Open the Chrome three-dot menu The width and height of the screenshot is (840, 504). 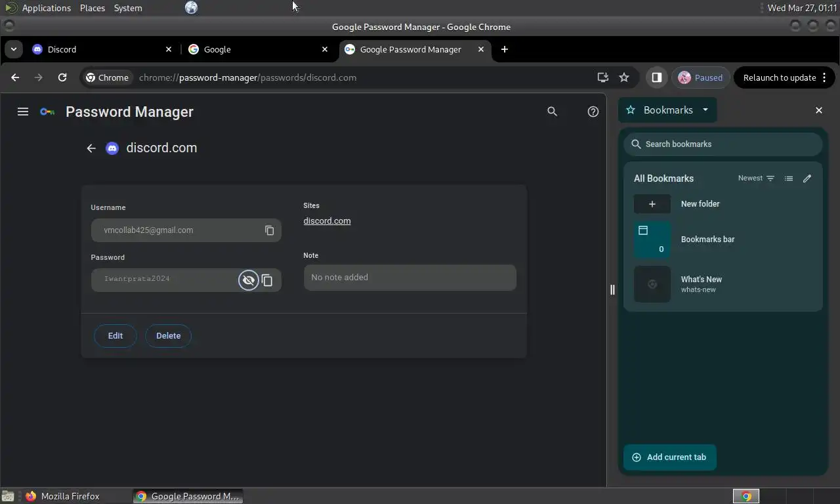(824, 77)
